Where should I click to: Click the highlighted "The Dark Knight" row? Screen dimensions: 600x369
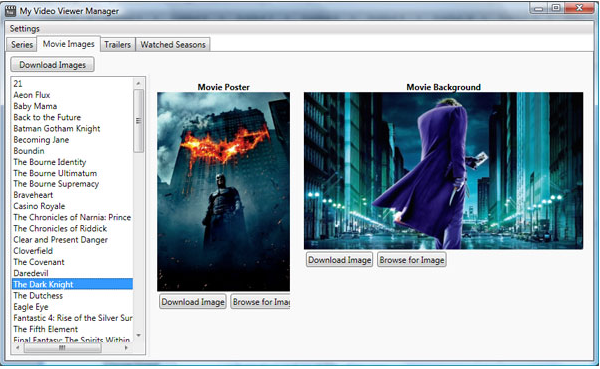pos(73,284)
